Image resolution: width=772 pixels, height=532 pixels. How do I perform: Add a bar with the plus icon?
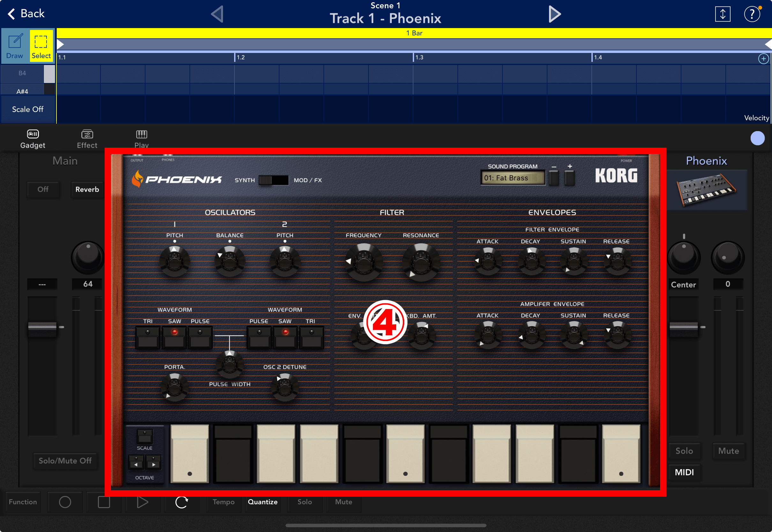763,59
